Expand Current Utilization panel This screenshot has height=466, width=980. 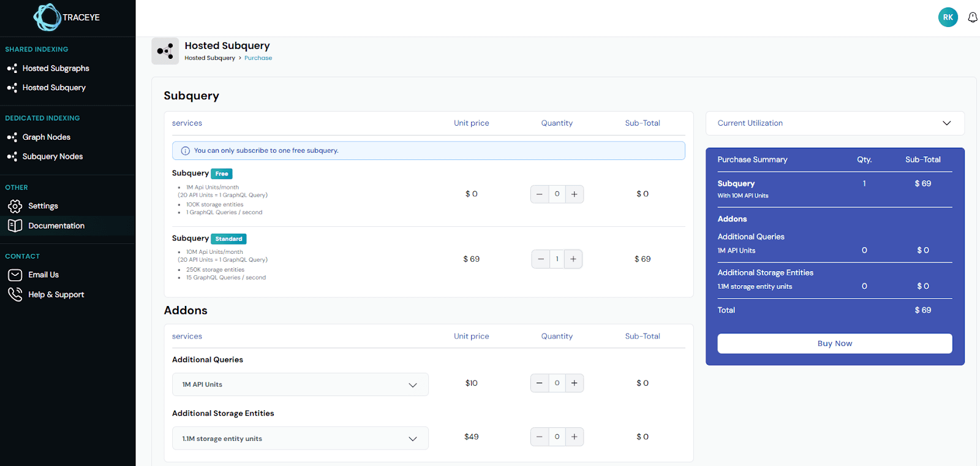pos(835,123)
